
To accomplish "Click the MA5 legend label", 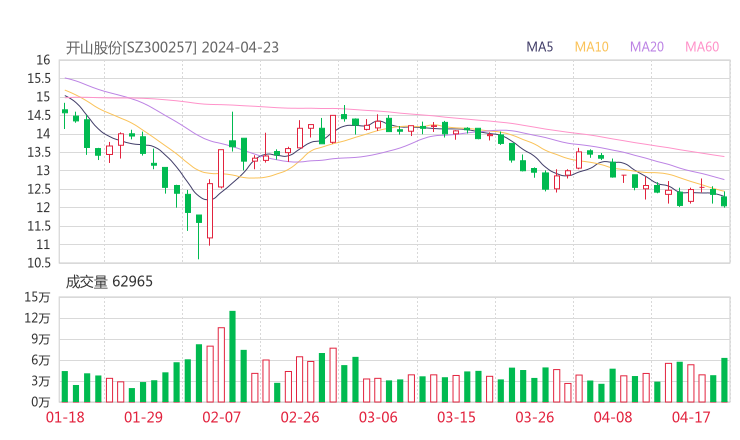I will 539,47.
